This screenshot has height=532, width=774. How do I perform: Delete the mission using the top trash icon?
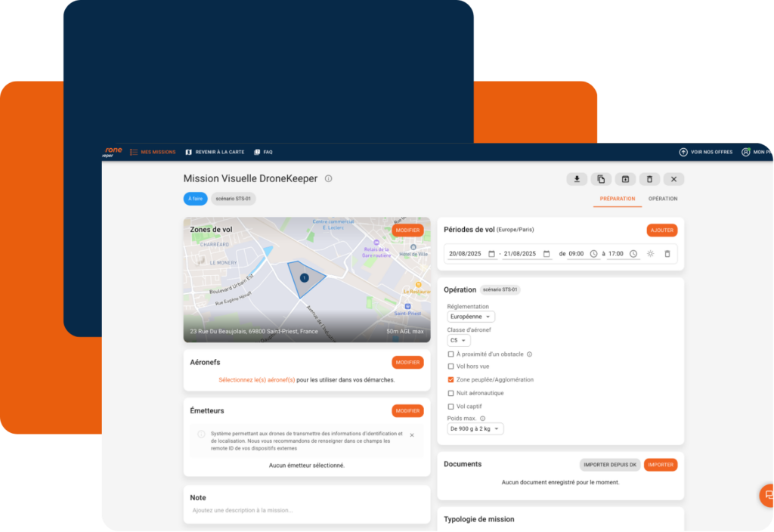point(649,179)
